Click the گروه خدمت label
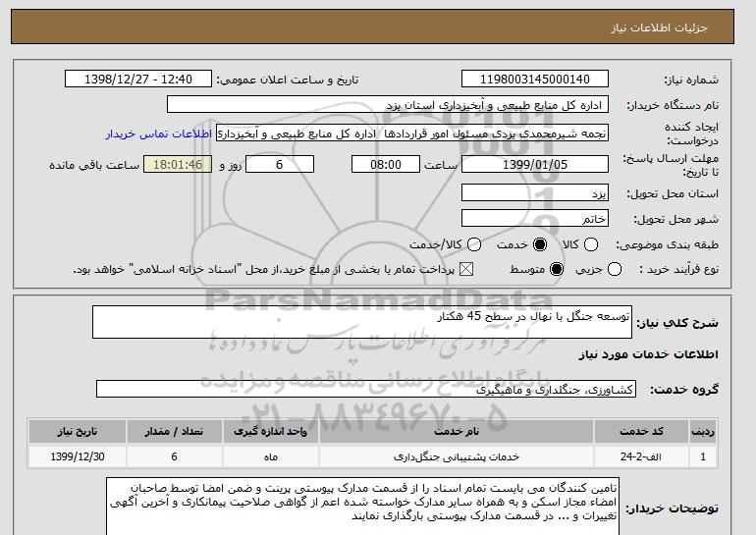 tap(683, 390)
